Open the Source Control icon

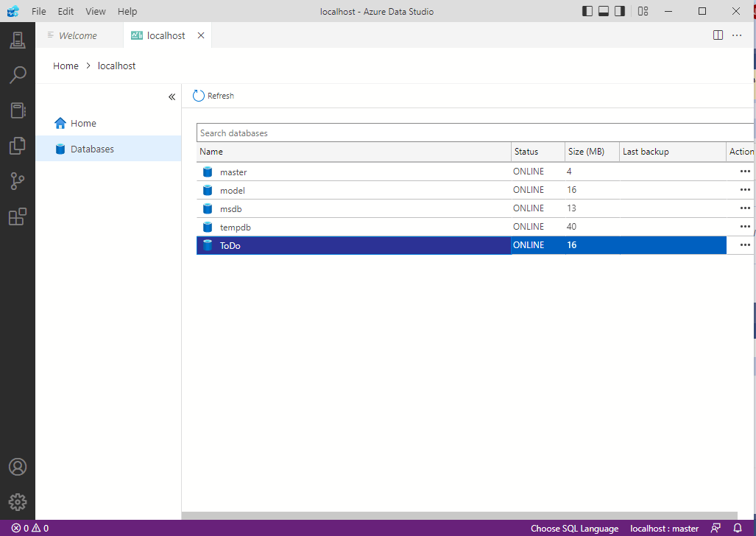[x=17, y=181]
